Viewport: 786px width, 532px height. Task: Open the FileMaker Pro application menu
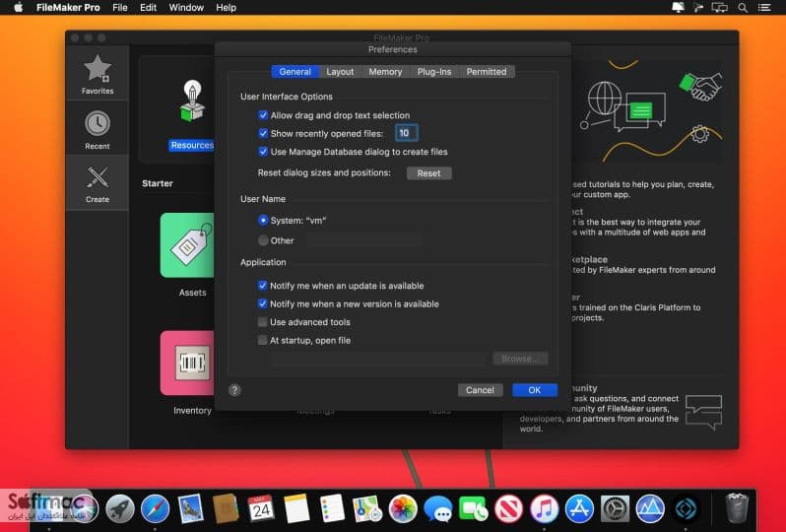click(68, 8)
